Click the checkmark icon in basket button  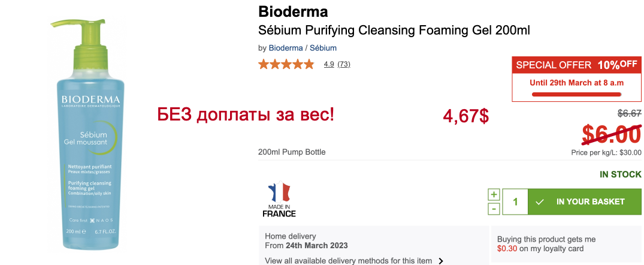540,202
